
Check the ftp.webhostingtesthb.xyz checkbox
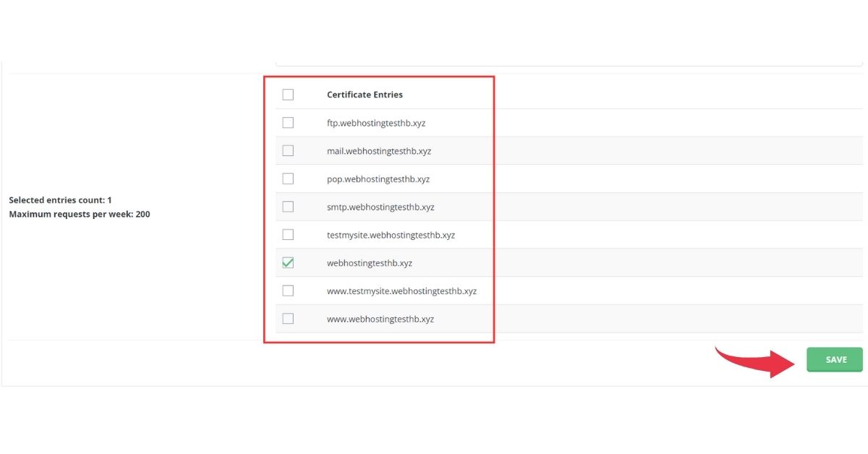288,122
